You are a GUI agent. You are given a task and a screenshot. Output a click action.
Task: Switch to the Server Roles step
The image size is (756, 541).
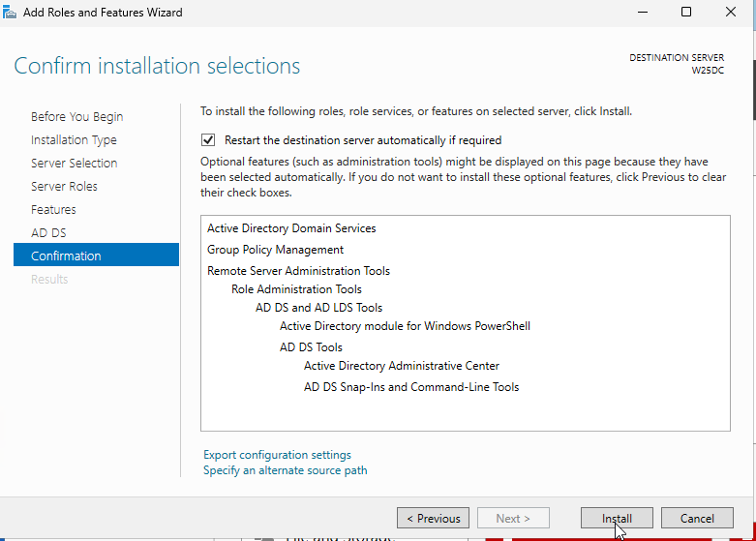click(64, 186)
